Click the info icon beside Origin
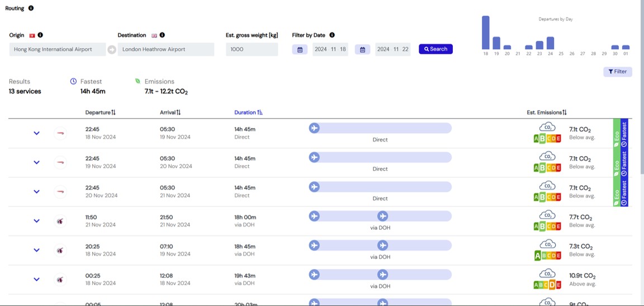Image resolution: width=644 pixels, height=306 pixels. tap(40, 35)
